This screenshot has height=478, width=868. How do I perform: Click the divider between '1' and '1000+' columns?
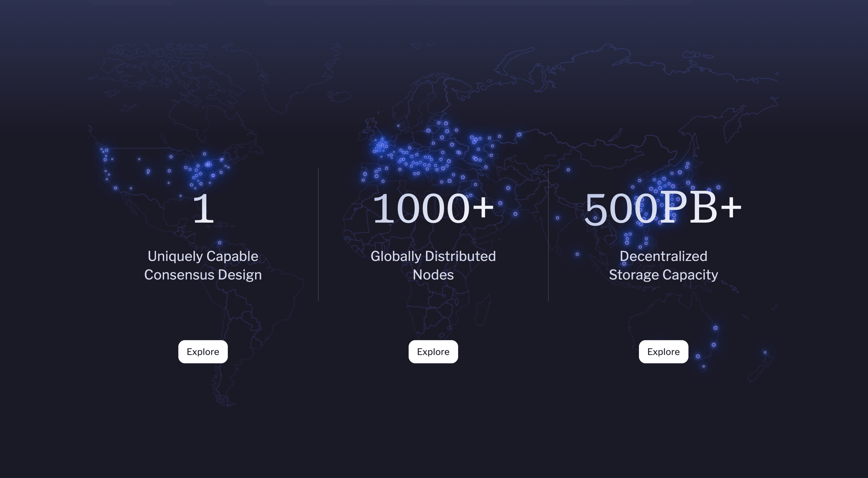(x=318, y=235)
